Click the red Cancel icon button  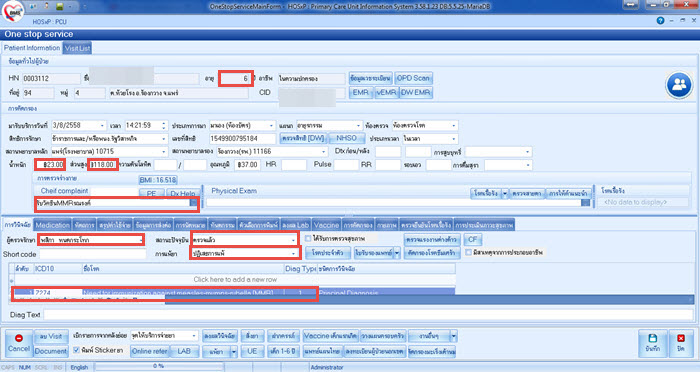(19, 343)
